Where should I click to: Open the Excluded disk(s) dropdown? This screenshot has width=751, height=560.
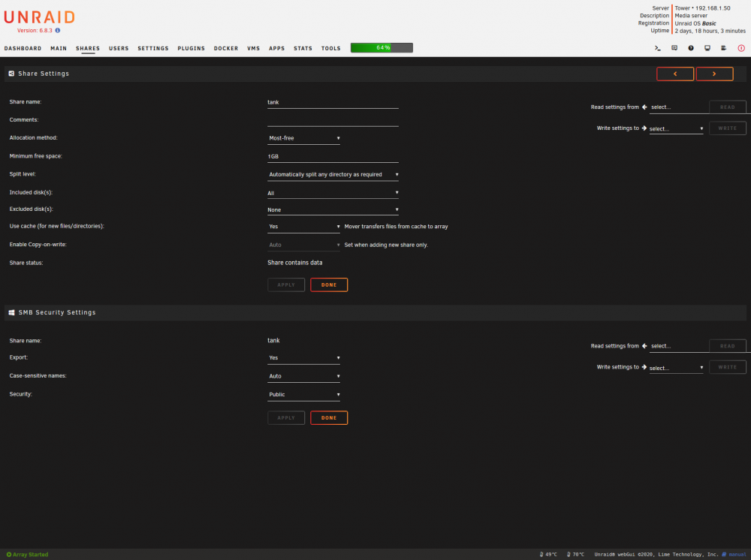(333, 209)
